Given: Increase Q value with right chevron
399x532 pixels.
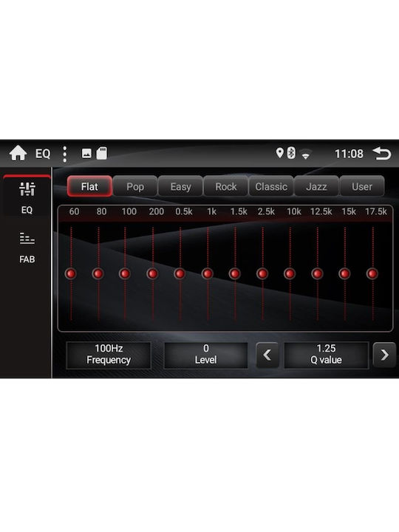Looking at the screenshot, I should click(384, 355).
